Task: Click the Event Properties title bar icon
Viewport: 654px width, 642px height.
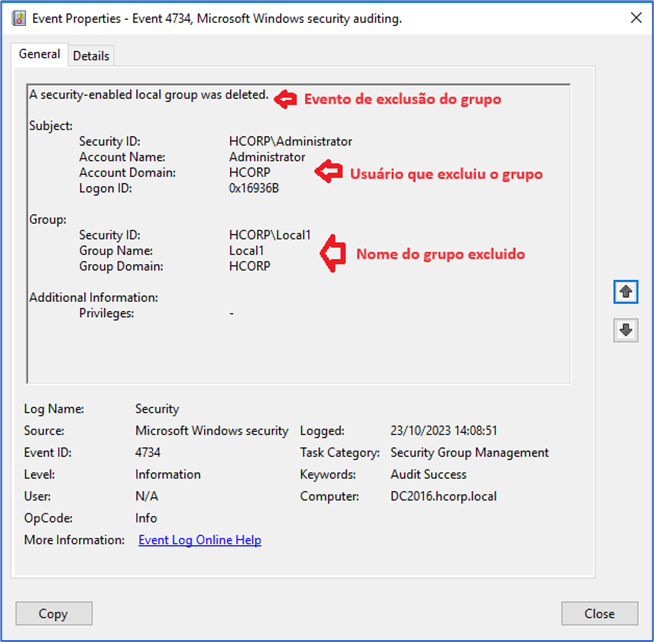Action: pyautogui.click(x=18, y=18)
